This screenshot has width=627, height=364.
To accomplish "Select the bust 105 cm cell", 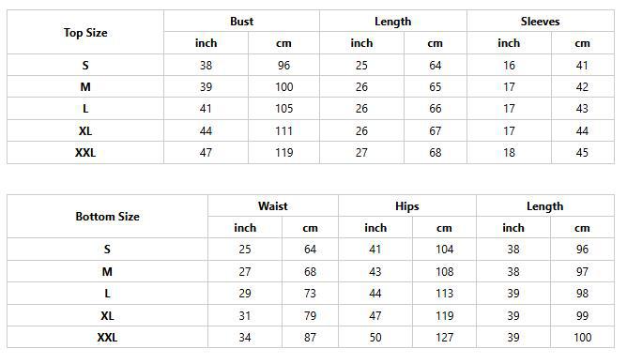I will pyautogui.click(x=283, y=109).
